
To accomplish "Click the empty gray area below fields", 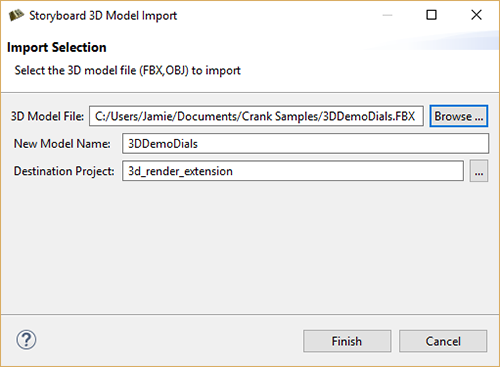I will coord(250,247).
